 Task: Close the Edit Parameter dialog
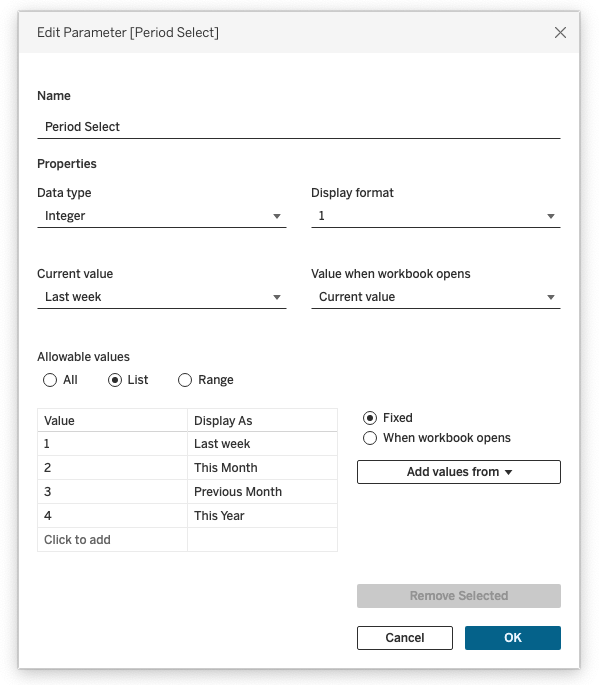point(560,33)
